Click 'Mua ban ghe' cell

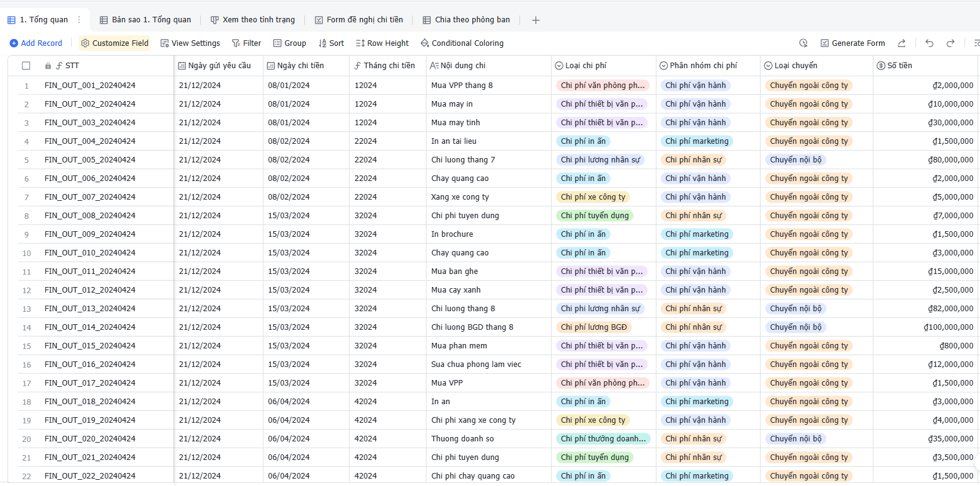[x=488, y=272]
